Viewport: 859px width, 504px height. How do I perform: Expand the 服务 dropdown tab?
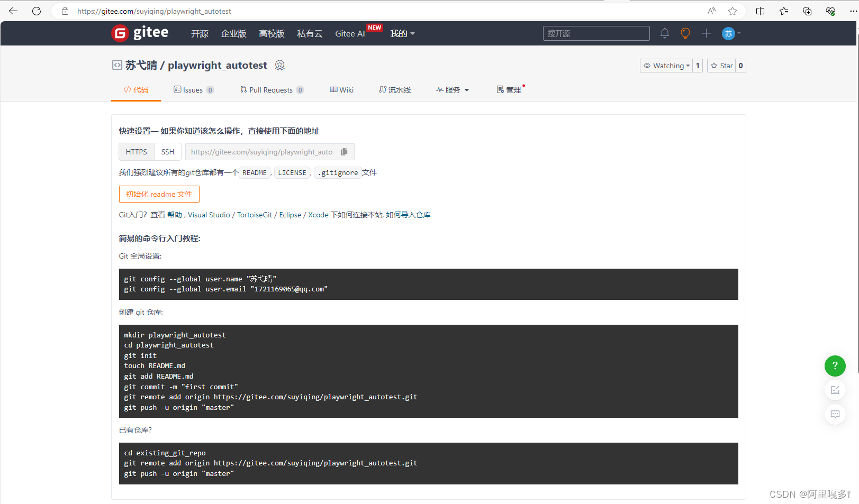point(453,90)
